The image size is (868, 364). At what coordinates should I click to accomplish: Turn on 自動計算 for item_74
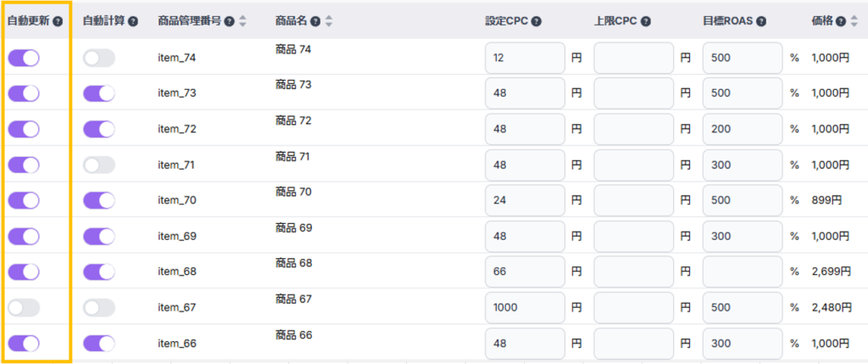98,58
